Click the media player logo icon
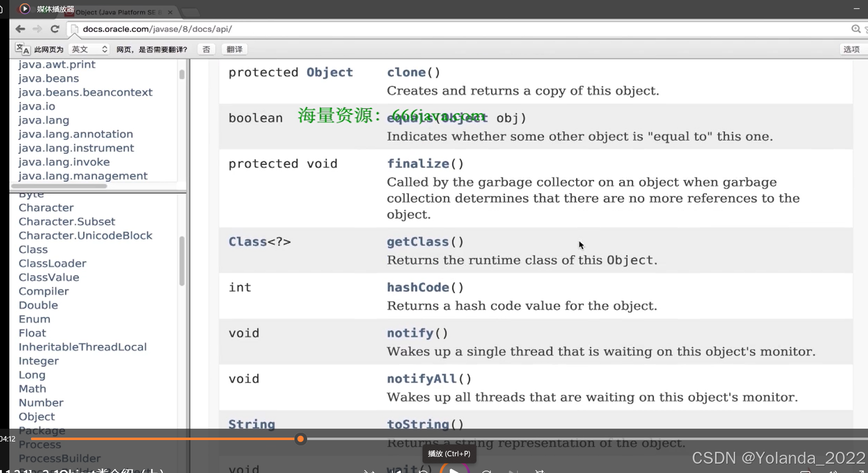 [25, 8]
